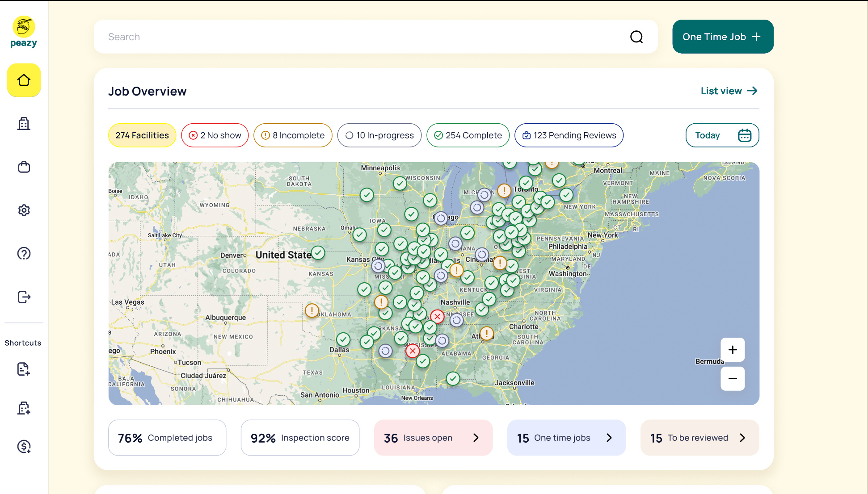Select the Today date picker
The image size is (868, 494).
click(x=723, y=135)
